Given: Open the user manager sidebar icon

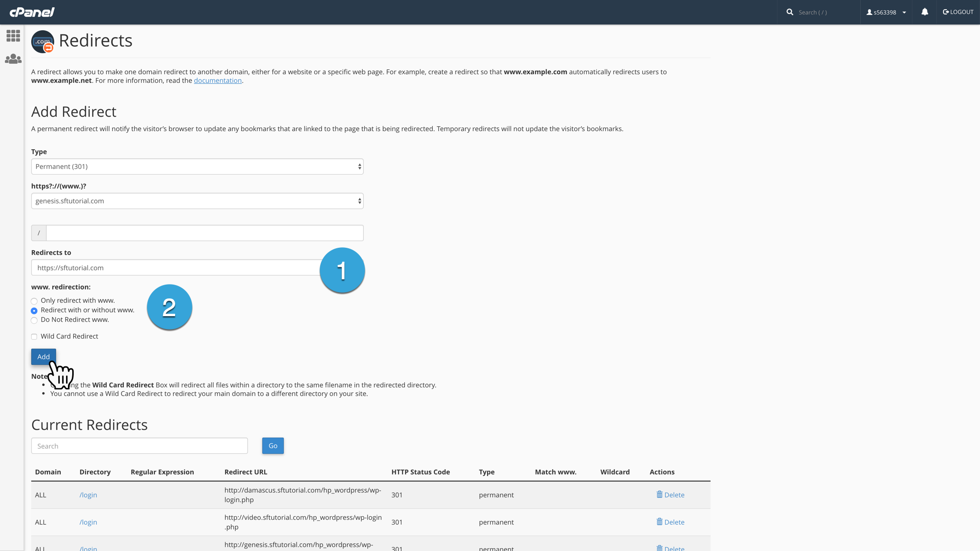Looking at the screenshot, I should 13,59.
